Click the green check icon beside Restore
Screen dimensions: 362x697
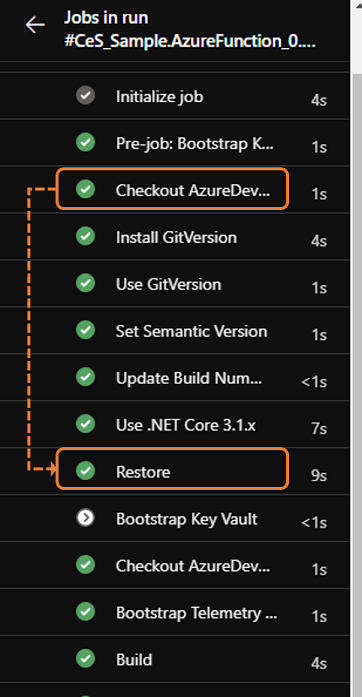click(85, 470)
